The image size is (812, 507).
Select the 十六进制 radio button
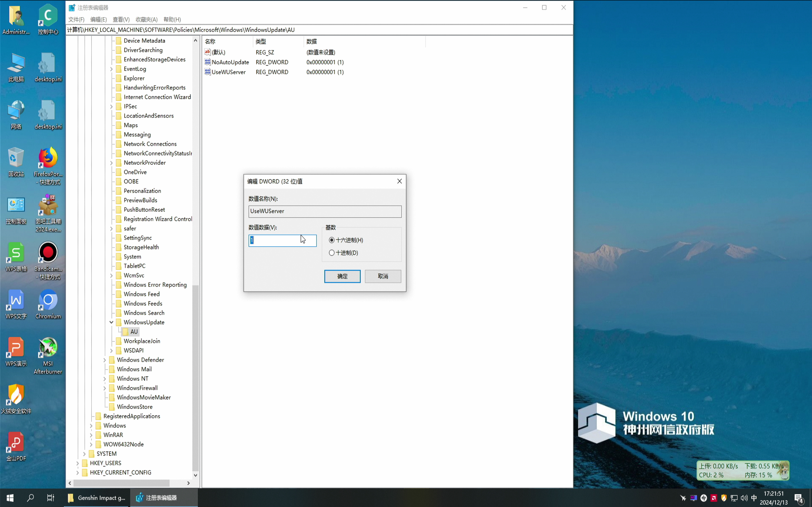pyautogui.click(x=331, y=240)
